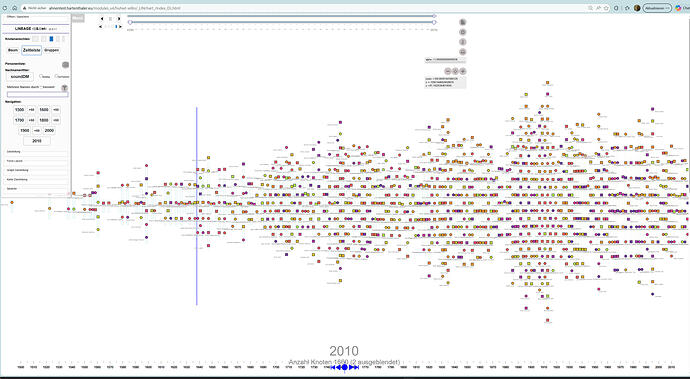
Task: Jump to year 1600 in navigation
Action: click(x=44, y=110)
